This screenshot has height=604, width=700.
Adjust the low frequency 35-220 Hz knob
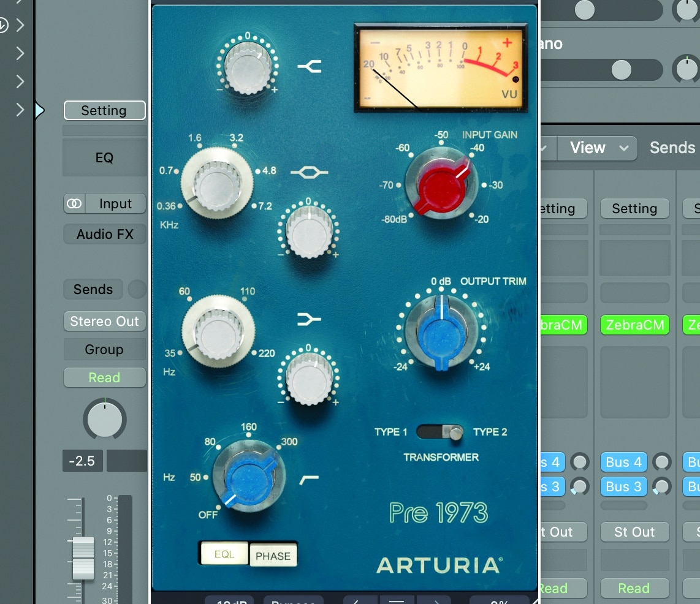click(218, 331)
